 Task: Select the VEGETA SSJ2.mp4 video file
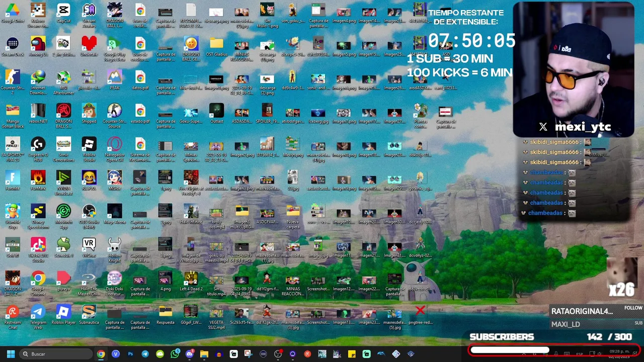point(216,317)
